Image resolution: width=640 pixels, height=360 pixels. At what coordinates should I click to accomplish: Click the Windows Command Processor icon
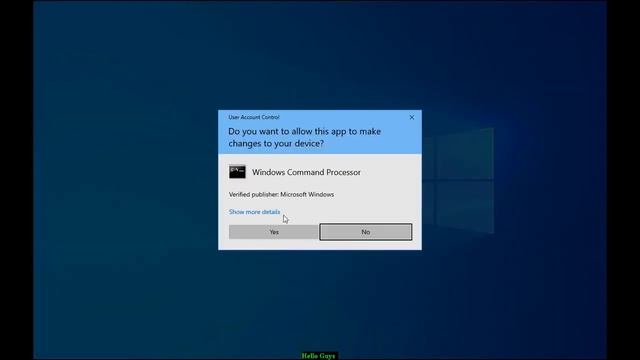tap(237, 172)
